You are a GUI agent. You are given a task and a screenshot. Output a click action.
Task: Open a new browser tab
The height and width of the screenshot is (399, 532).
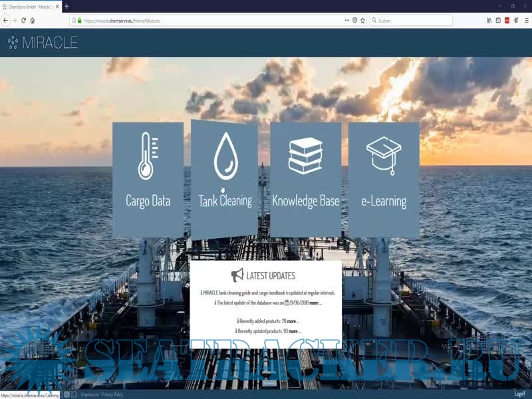(x=66, y=6)
